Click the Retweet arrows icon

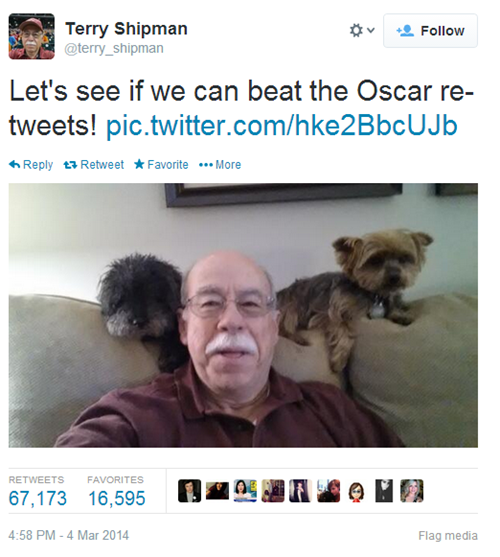tap(70, 165)
